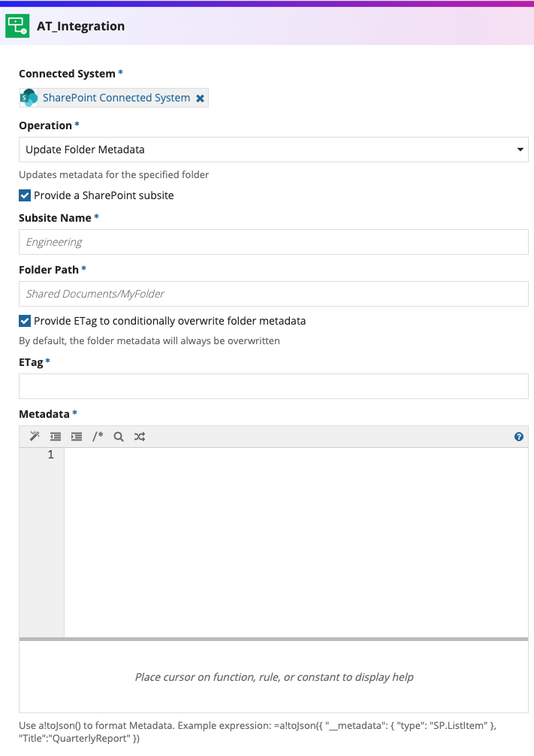Image resolution: width=534 pixels, height=756 pixels.
Task: Toggle Provide ETag to conditionally overwrite checkbox
Action: point(25,321)
